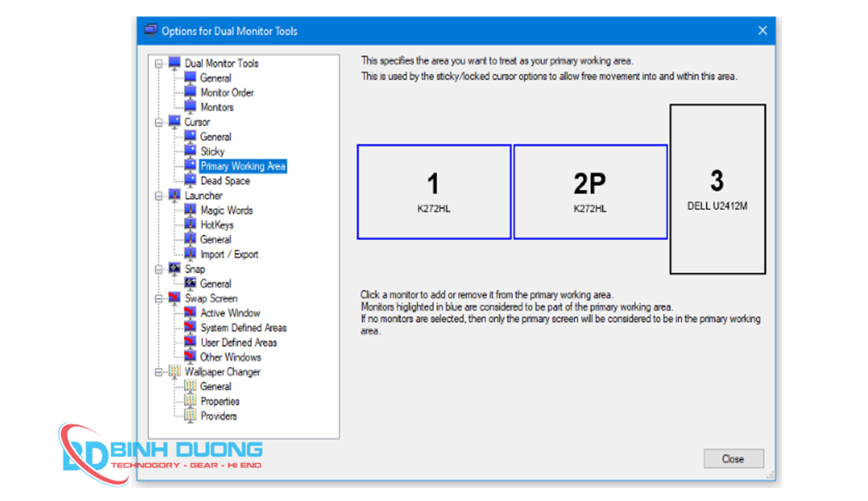Click the icon beside Sticky
Viewport: 868px width, 501px height.
coord(190,152)
